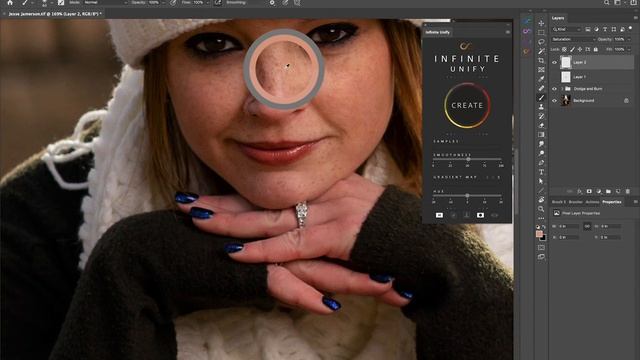Select the Lasso tool
The width and height of the screenshot is (640, 360).
point(541,42)
